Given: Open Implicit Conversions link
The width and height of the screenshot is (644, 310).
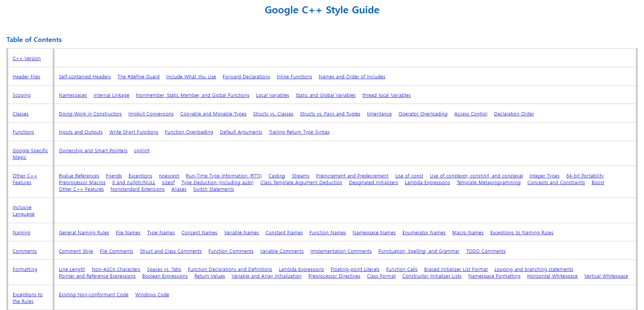Looking at the screenshot, I should coord(151,114).
